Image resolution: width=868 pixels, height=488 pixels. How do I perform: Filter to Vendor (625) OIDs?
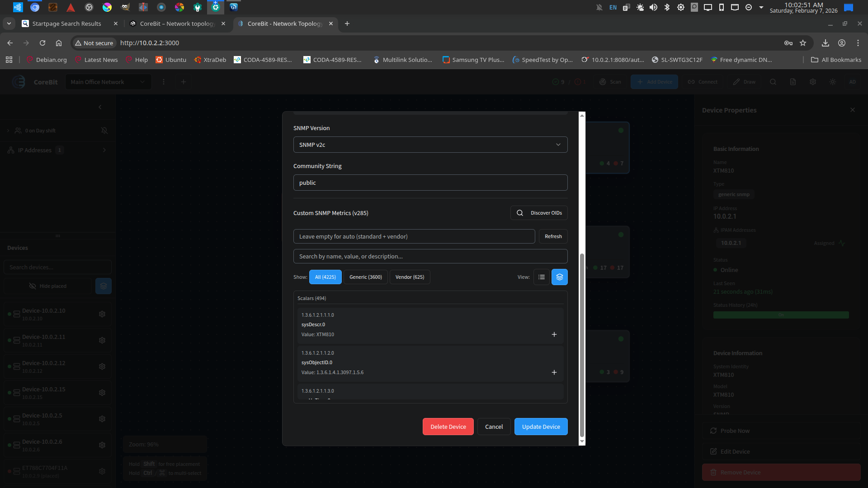pos(410,277)
